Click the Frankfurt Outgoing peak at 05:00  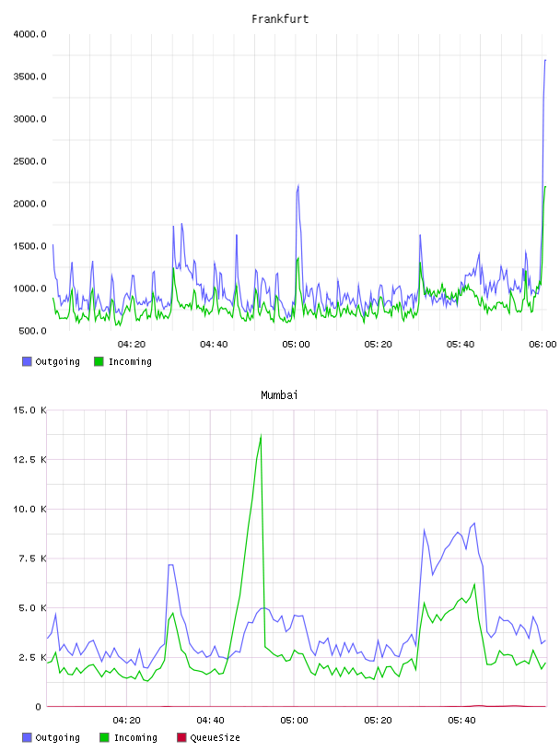pyautogui.click(x=298, y=185)
